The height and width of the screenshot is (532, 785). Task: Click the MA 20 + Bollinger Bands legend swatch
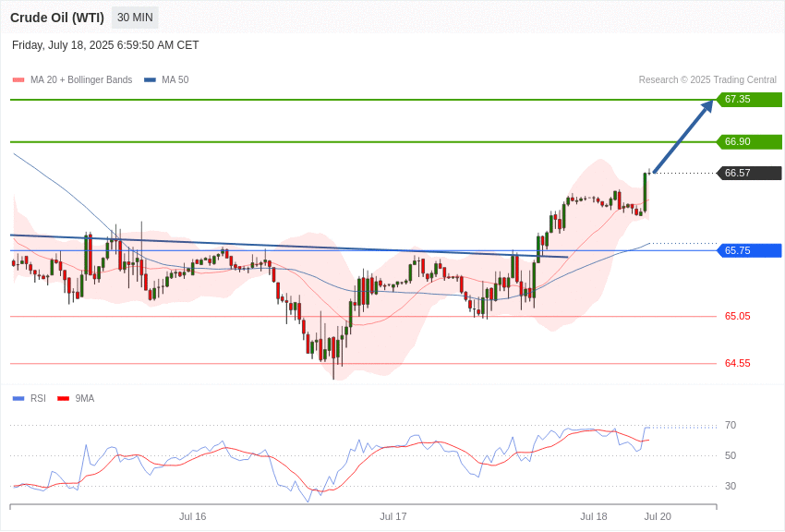click(18, 79)
